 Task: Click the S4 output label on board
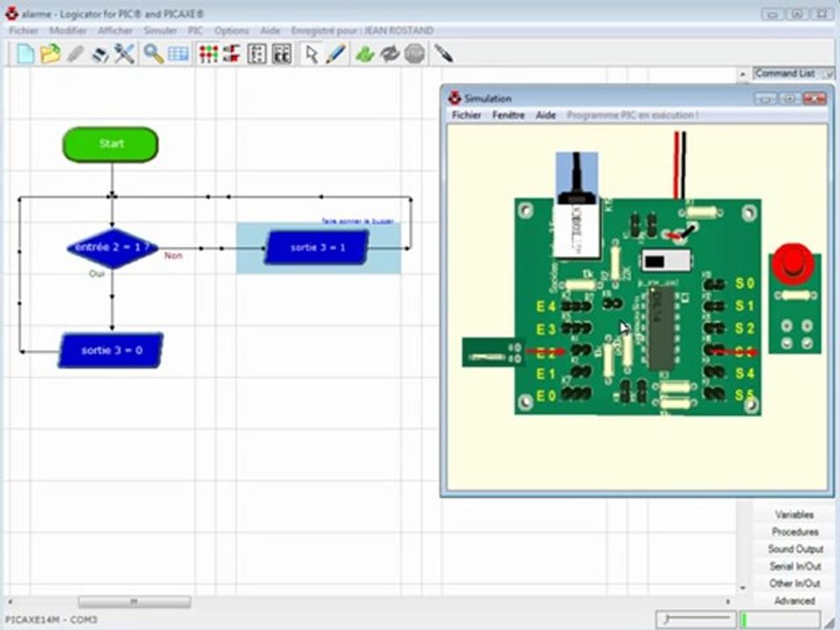click(745, 373)
